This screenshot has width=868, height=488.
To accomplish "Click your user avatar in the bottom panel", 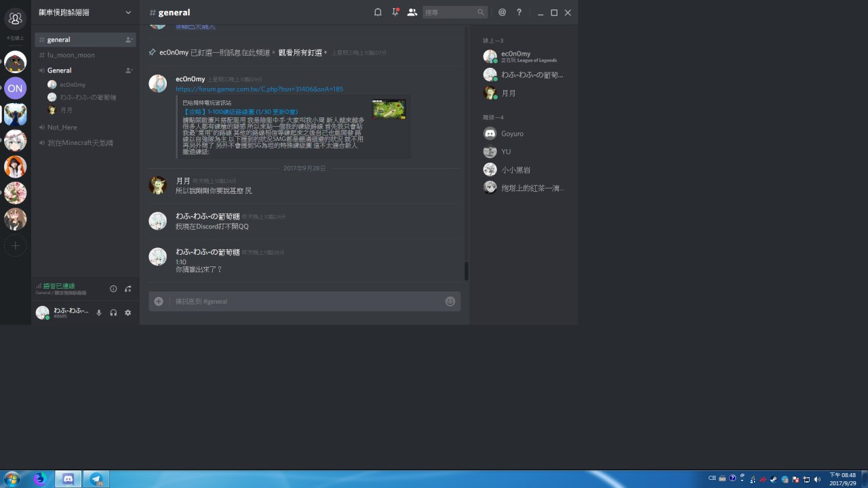I will pyautogui.click(x=42, y=312).
